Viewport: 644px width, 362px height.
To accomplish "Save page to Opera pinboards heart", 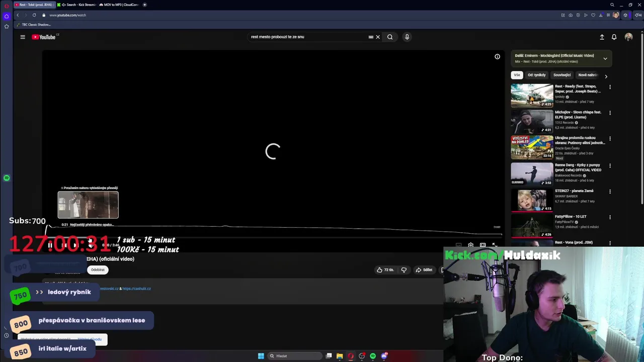I will [594, 15].
